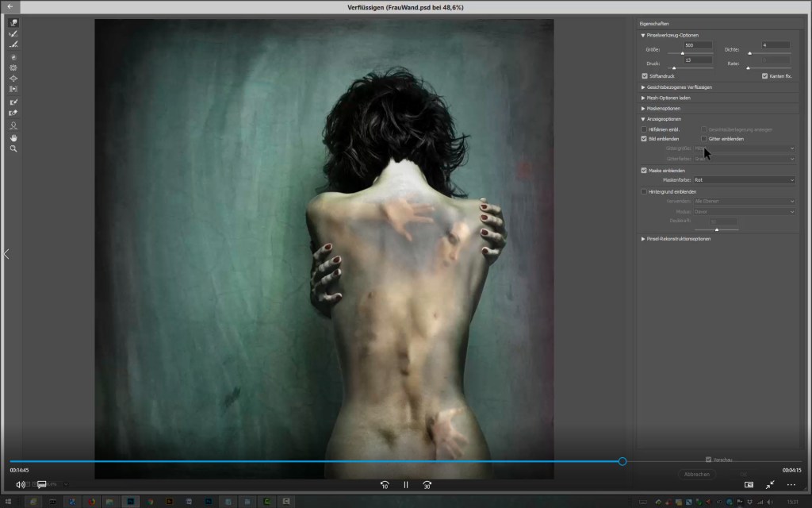
Task: Pause the video playback
Action: [x=405, y=484]
